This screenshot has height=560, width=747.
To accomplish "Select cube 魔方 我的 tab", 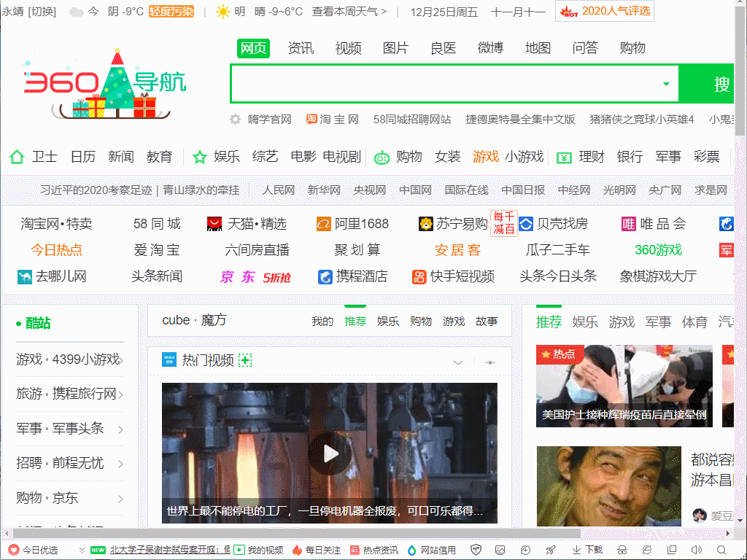I will click(x=322, y=322).
